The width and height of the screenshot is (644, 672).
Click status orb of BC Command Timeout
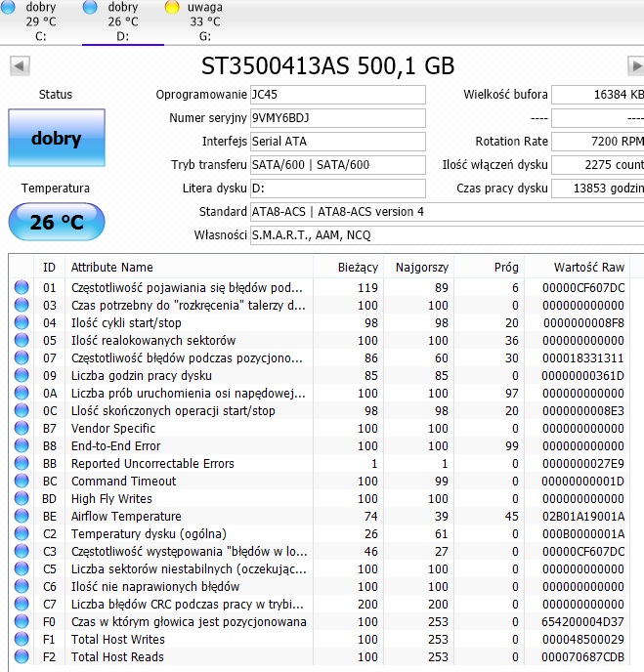[x=21, y=481]
